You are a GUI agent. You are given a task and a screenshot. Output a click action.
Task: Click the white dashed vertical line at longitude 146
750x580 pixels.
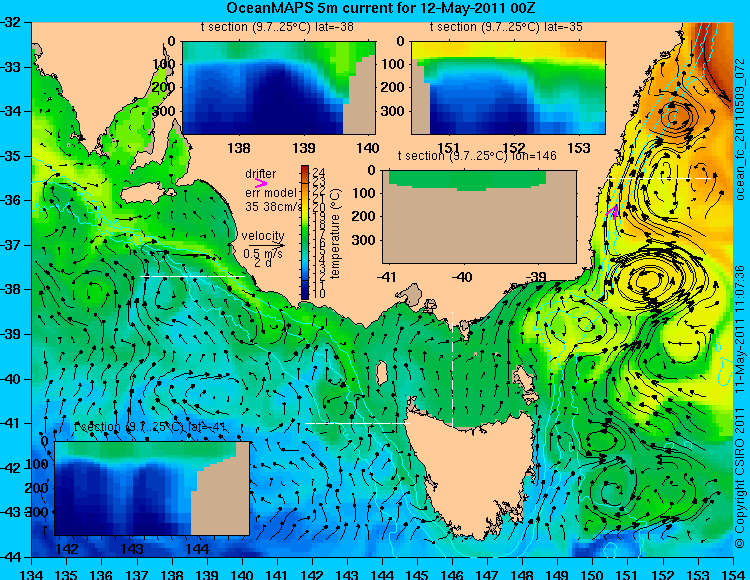(x=452, y=370)
